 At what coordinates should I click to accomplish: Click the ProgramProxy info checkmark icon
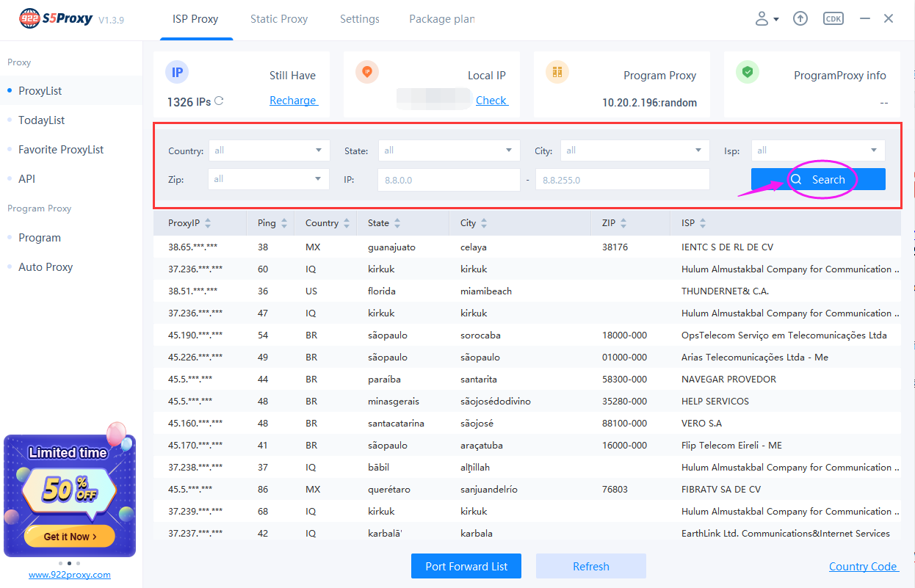(x=748, y=73)
